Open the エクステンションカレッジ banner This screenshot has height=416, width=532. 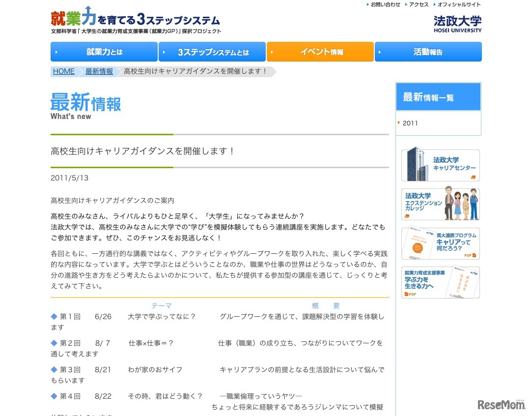coord(440,204)
